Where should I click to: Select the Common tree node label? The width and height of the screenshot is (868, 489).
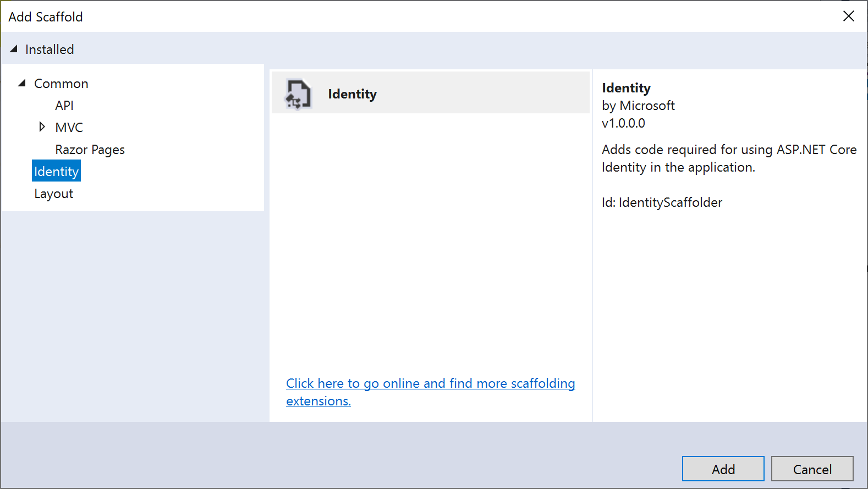tap(61, 83)
